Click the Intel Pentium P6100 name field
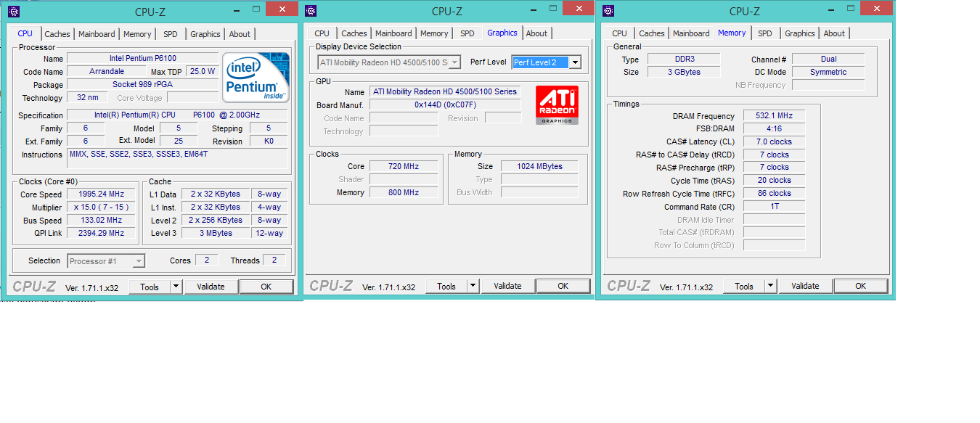Screen dimensions: 980x423 coord(142,59)
